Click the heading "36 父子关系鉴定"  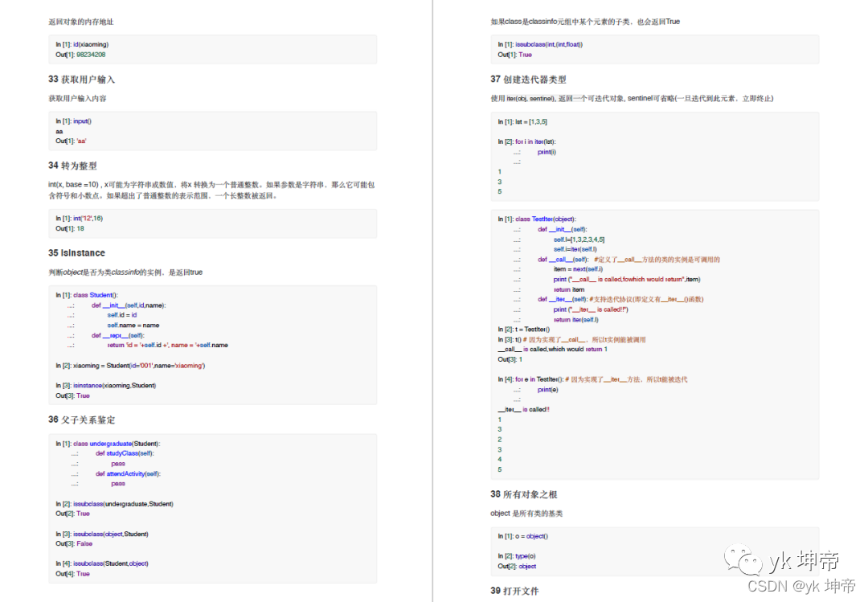(82, 420)
